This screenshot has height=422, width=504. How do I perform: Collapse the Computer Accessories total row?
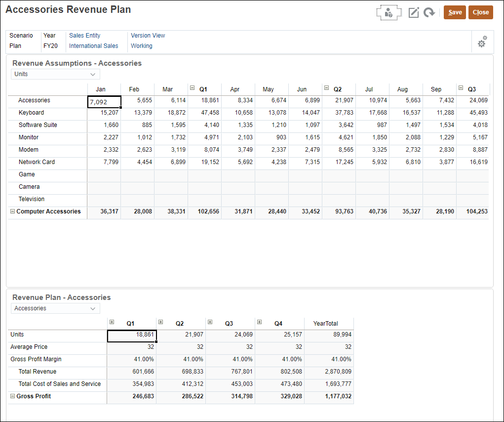pyautogui.click(x=12, y=211)
